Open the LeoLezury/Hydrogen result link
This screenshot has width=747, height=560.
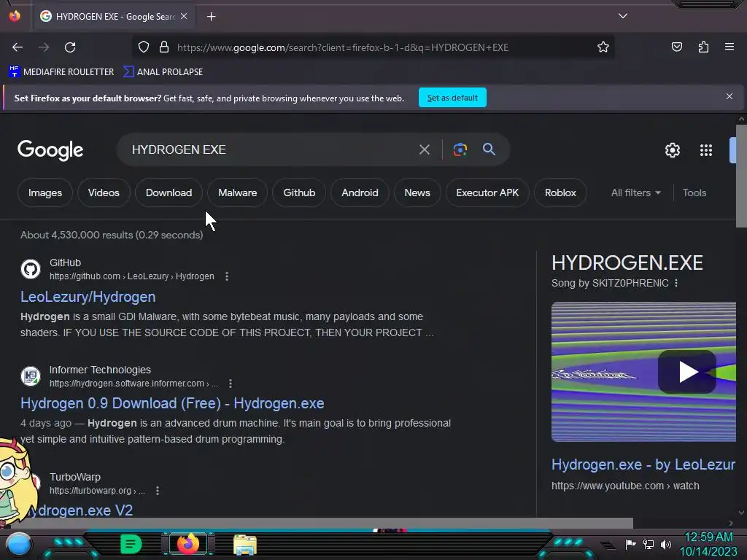coord(88,297)
